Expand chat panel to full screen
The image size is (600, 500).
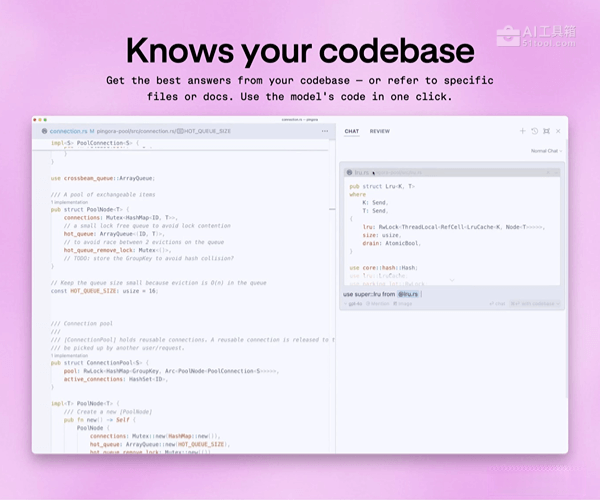(546, 131)
